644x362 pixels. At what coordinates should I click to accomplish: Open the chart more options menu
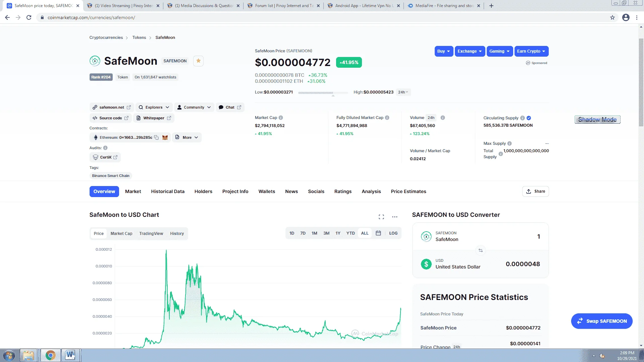(x=395, y=217)
